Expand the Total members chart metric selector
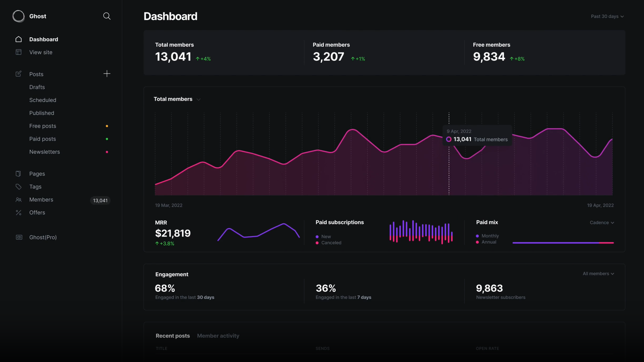Image resolution: width=644 pixels, height=362 pixels. (198, 99)
